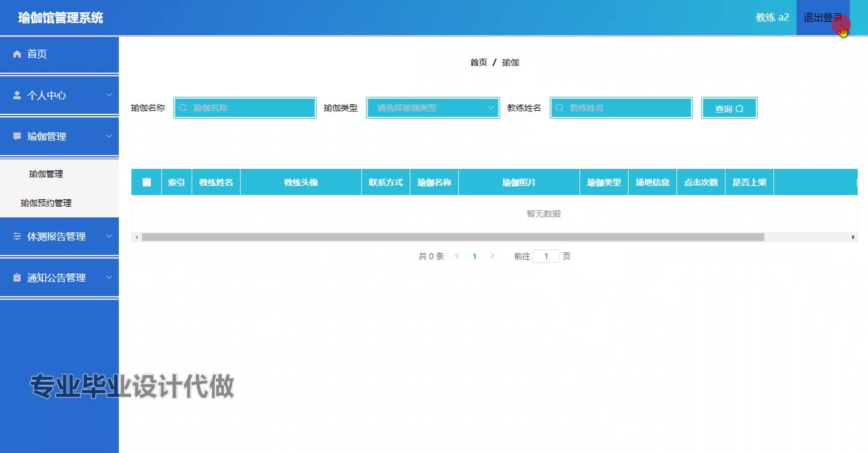Click the 查询 search button
Image resolution: width=868 pixels, height=453 pixels.
pyautogui.click(x=729, y=108)
